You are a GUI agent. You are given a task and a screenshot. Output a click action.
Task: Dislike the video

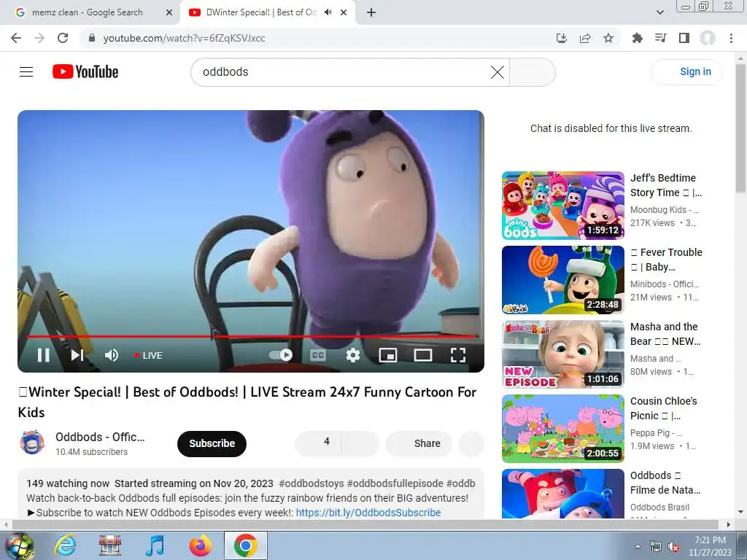pos(360,443)
